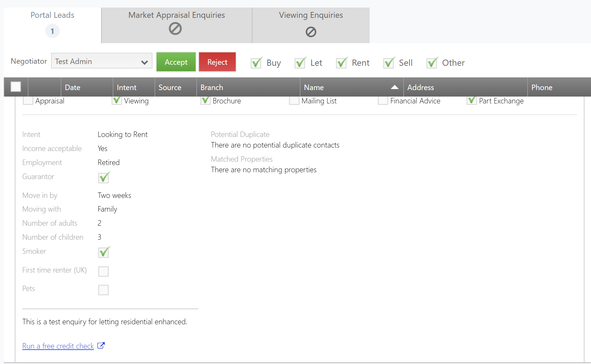Screen dimensions: 591x364
Task: Uncheck the Sell filter checkbox
Action: [x=389, y=63]
